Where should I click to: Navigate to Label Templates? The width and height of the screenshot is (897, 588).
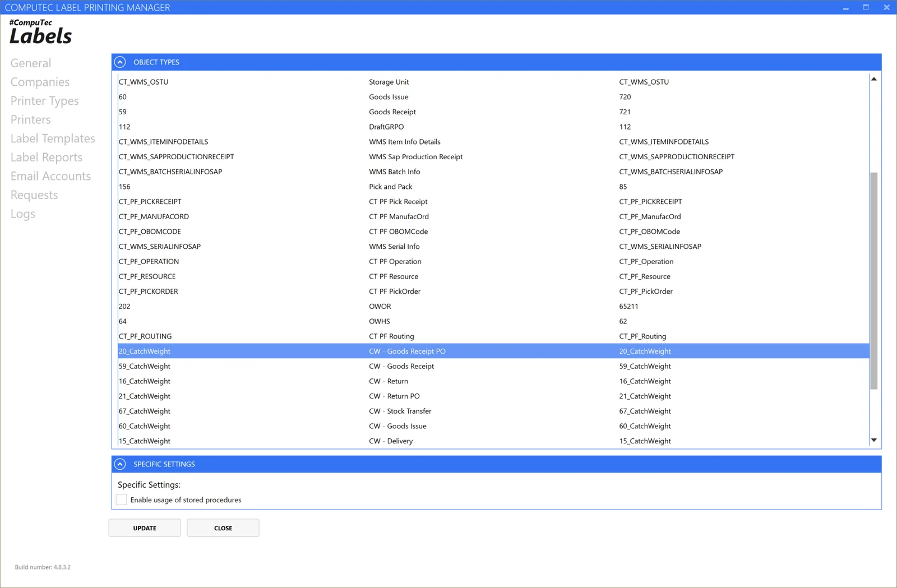(53, 138)
